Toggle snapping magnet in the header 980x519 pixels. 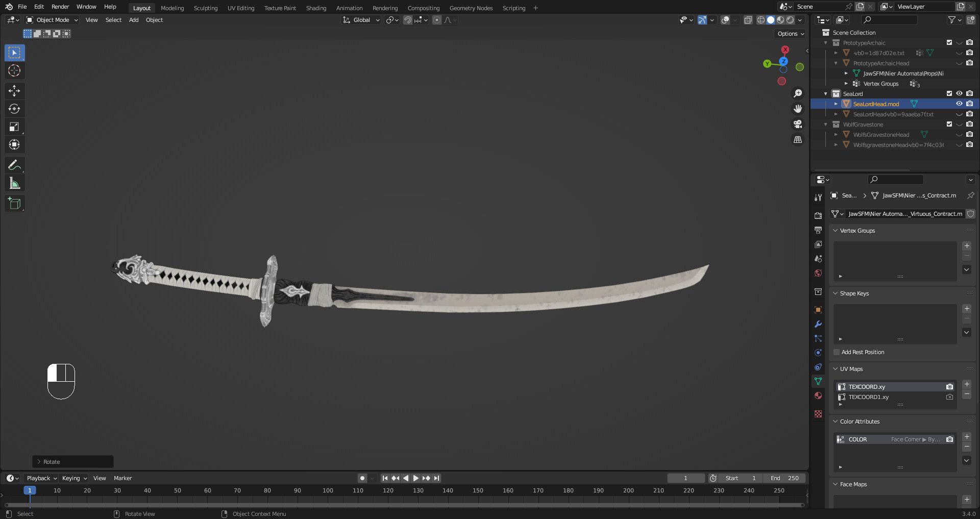point(408,20)
